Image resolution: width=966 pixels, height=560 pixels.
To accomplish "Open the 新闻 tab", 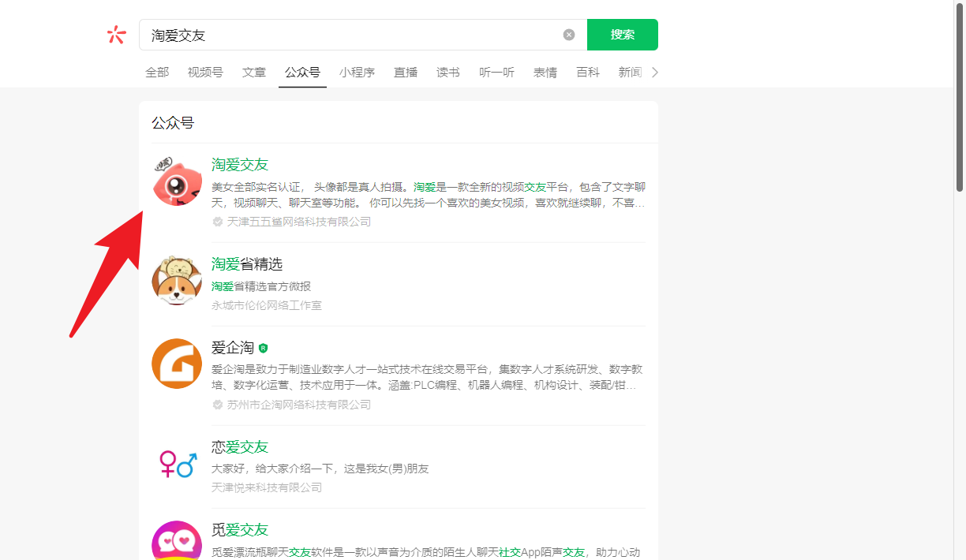I will pos(630,72).
